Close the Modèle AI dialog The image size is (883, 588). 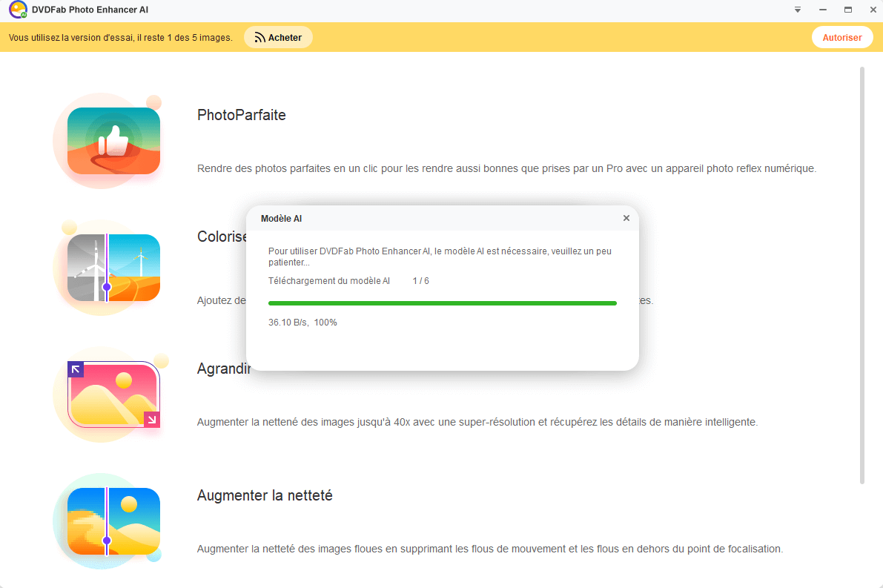[626, 218]
